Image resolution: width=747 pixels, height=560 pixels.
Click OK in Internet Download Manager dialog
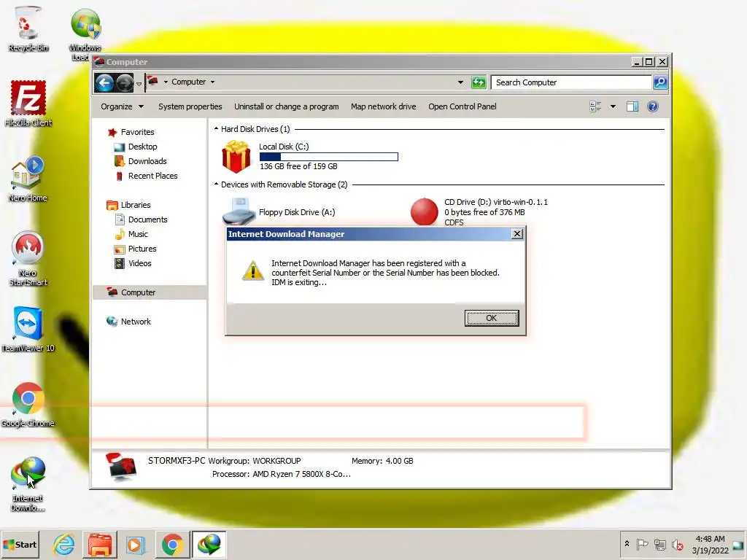[x=491, y=318]
